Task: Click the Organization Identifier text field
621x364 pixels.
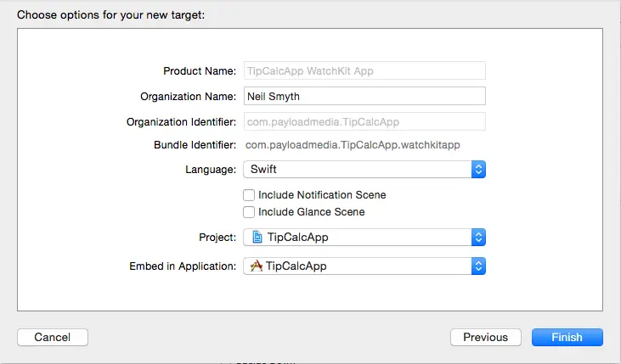Action: tap(364, 121)
